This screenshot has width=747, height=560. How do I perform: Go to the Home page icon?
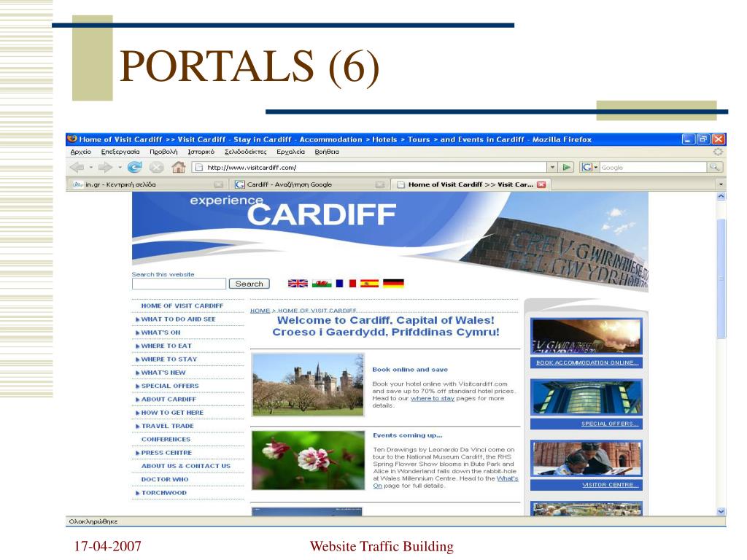178,167
